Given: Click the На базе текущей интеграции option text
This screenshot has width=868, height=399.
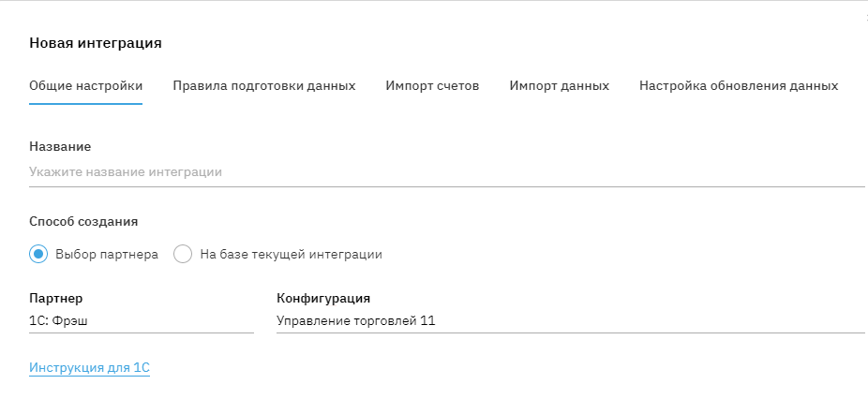Looking at the screenshot, I should click(x=291, y=254).
